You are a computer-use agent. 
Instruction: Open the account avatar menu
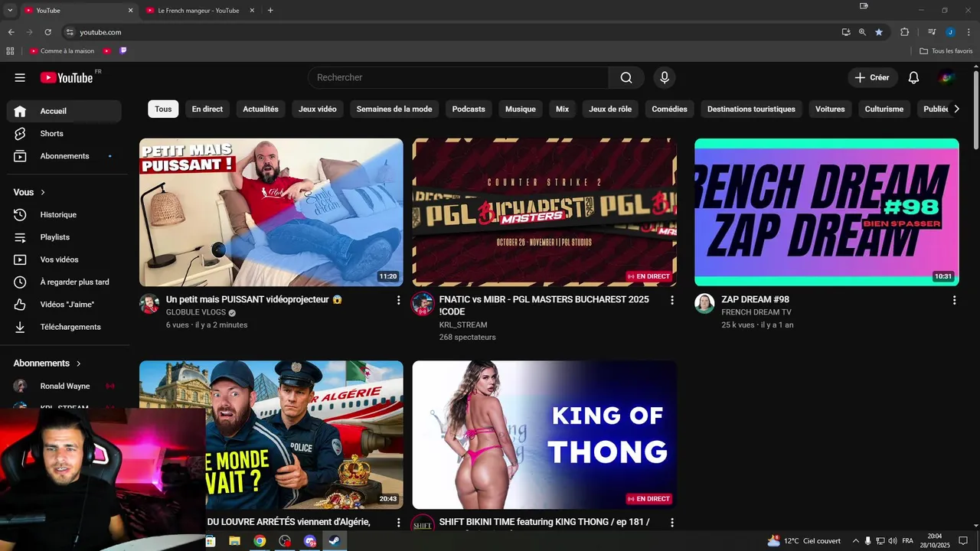click(946, 77)
